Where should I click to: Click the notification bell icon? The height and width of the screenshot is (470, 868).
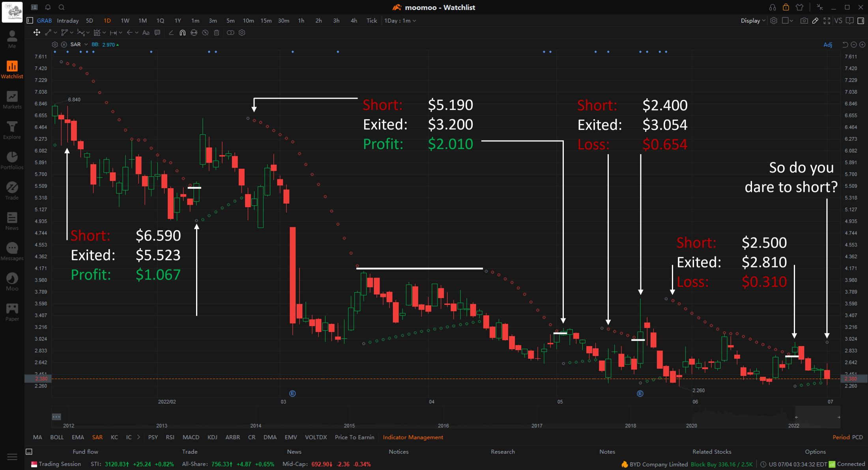tap(48, 7)
